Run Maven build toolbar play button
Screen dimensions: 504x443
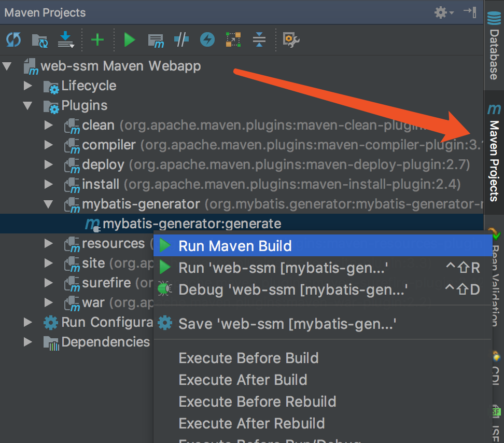[130, 40]
